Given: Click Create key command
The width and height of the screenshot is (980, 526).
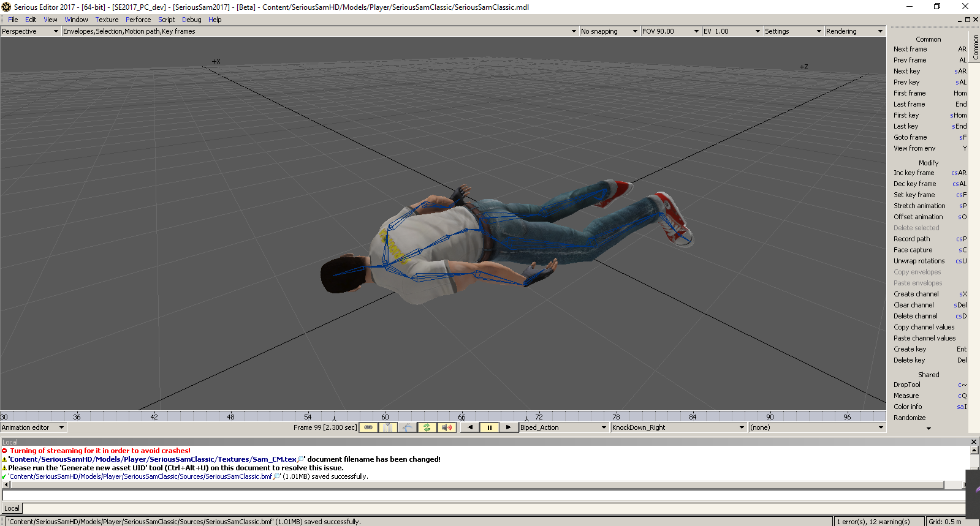Looking at the screenshot, I should (x=930, y=349).
